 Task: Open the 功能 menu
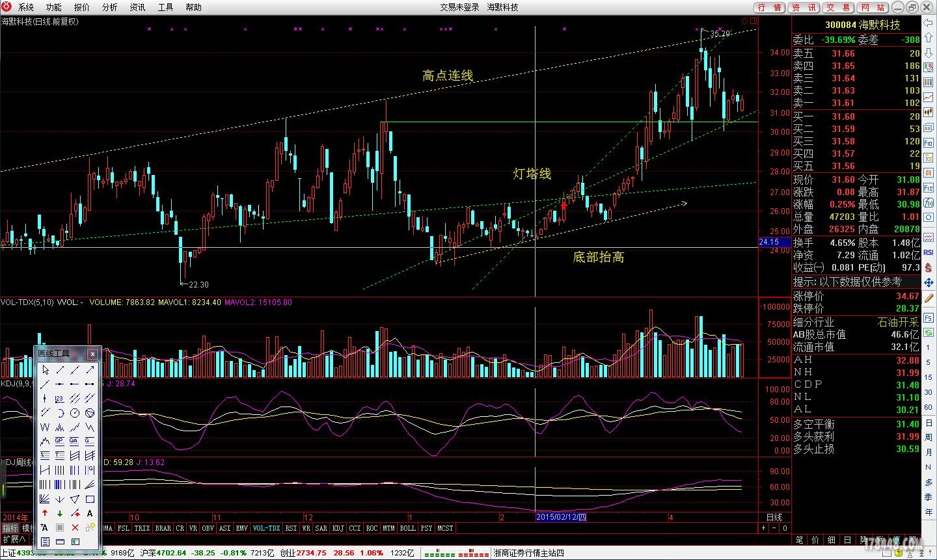(54, 7)
